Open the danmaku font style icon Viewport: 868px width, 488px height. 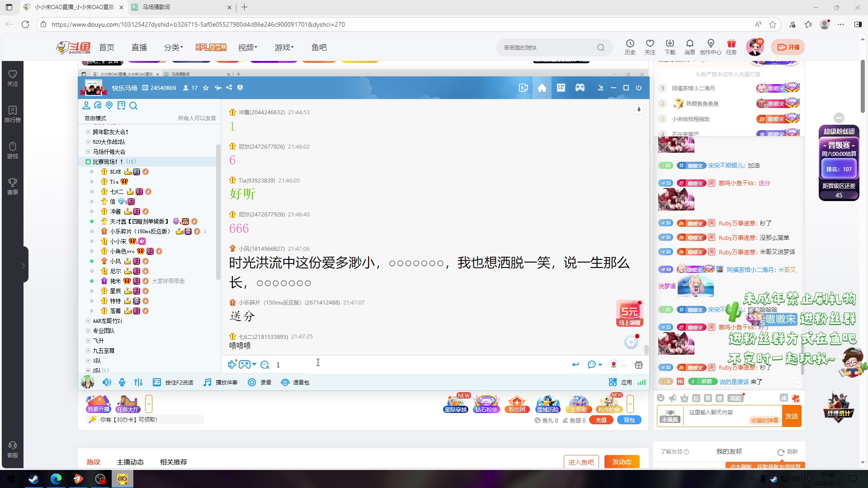coord(684,398)
